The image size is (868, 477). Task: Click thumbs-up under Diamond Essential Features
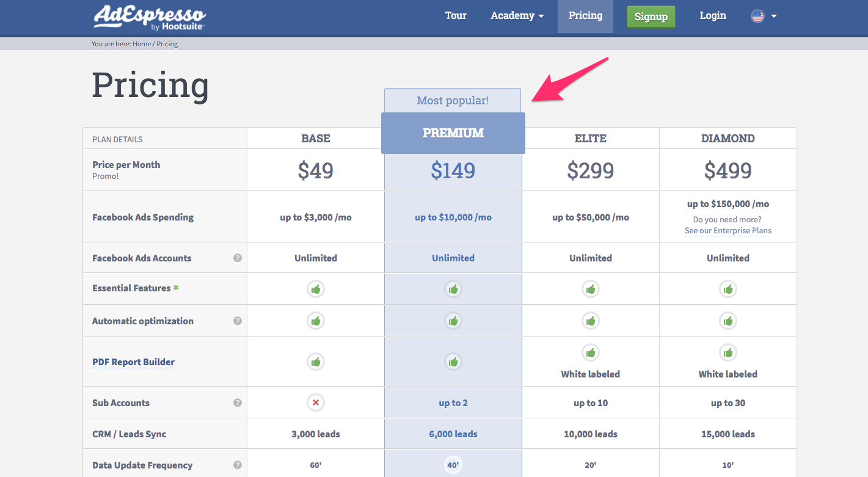point(728,289)
